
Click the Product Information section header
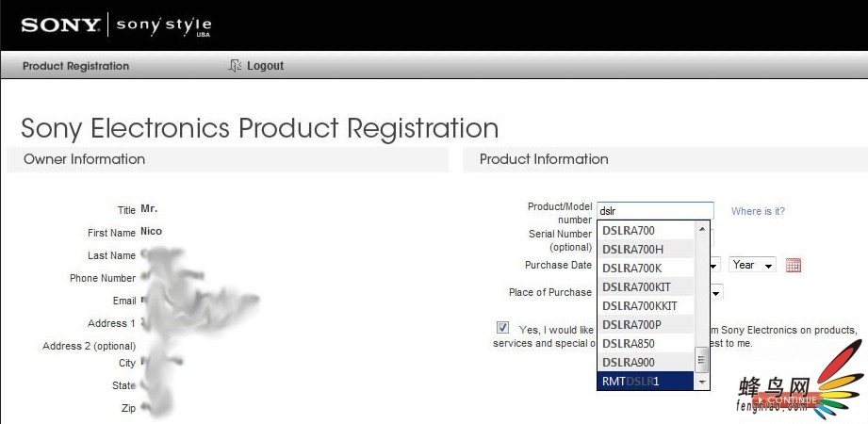click(x=665, y=159)
